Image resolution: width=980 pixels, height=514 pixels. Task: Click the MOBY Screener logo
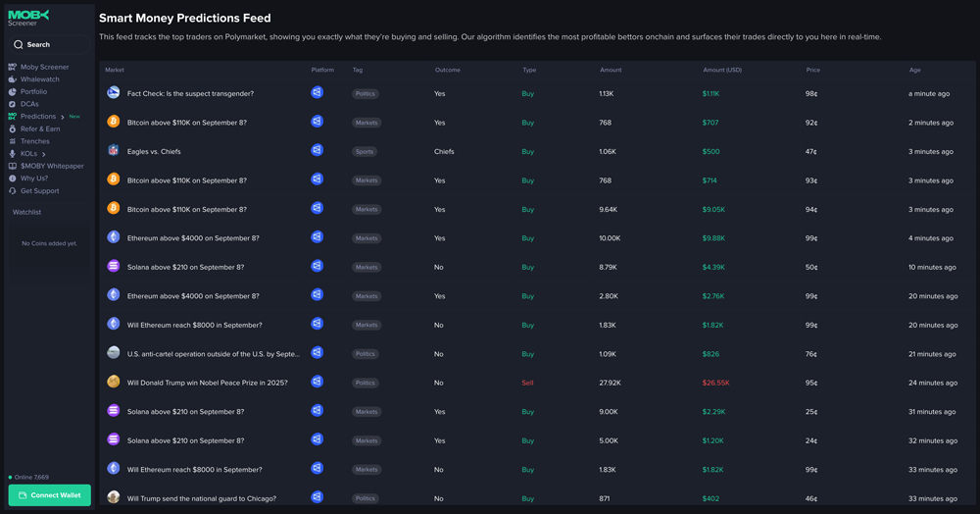(28, 18)
